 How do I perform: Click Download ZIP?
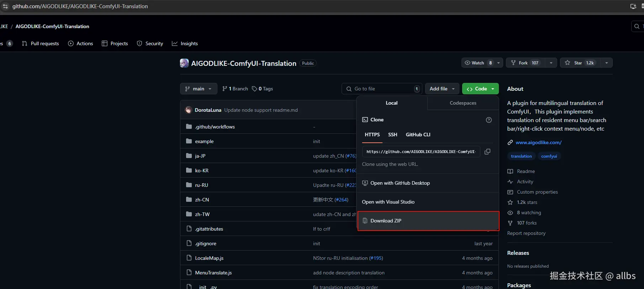pos(428,221)
